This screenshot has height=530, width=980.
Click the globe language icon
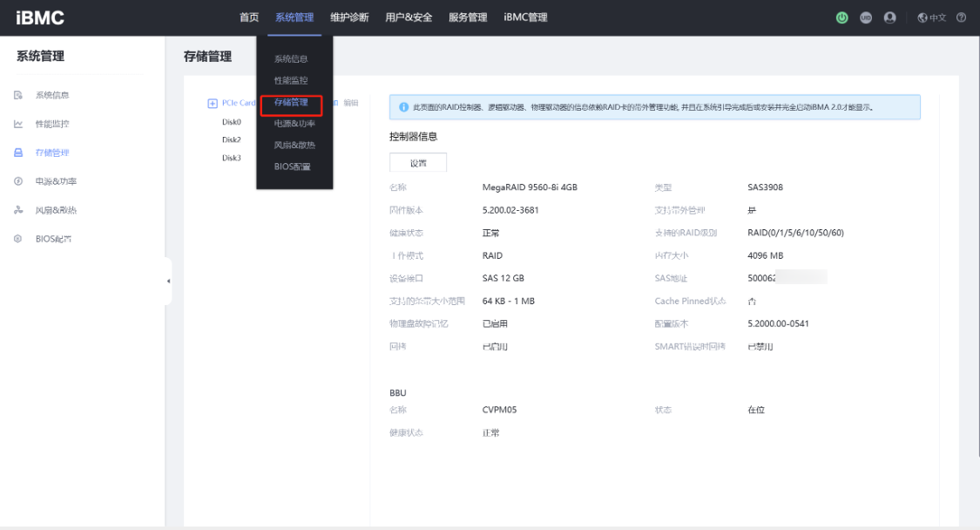tap(922, 17)
